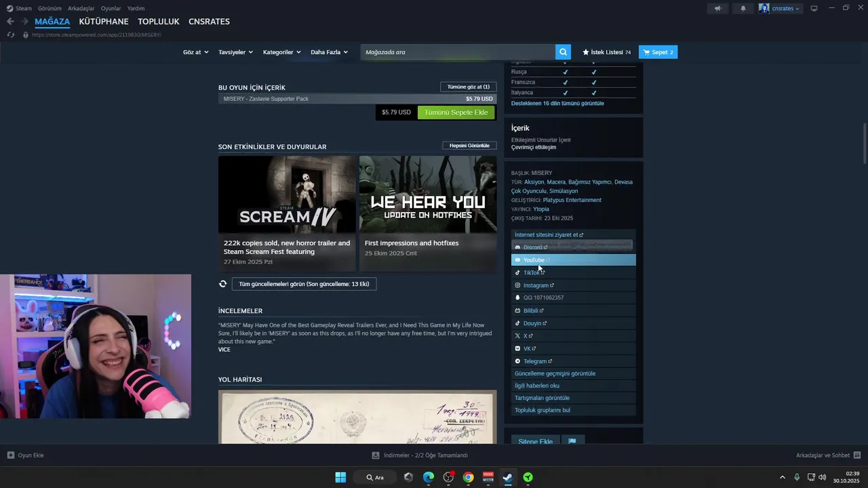Screen dimensions: 868x488
Task: Expand the Kategoriler dropdown
Action: pyautogui.click(x=281, y=52)
